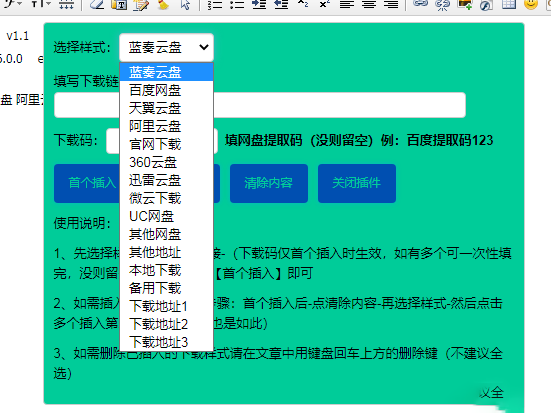Screen dimensions: 551x416
Task: Pick 微云下载 in the dropdown list
Action: point(166,198)
